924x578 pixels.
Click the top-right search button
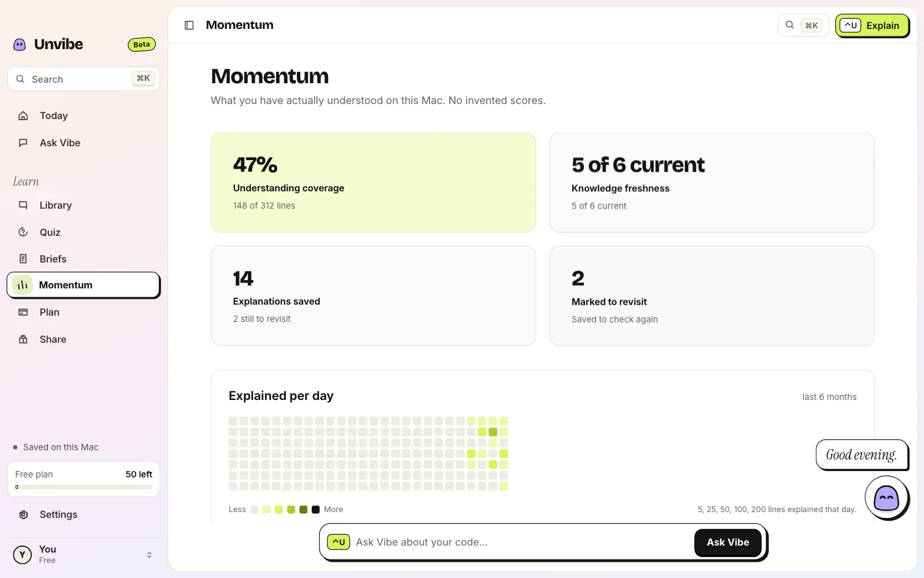[x=803, y=25]
